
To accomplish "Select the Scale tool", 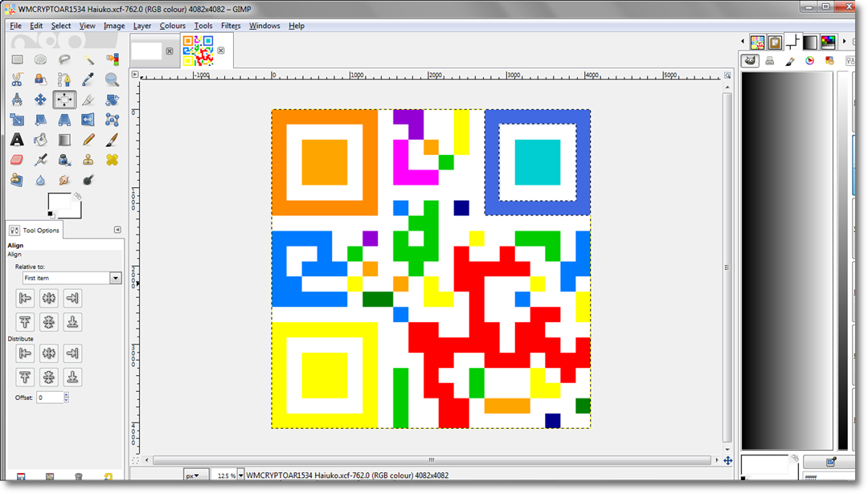I will tap(17, 120).
